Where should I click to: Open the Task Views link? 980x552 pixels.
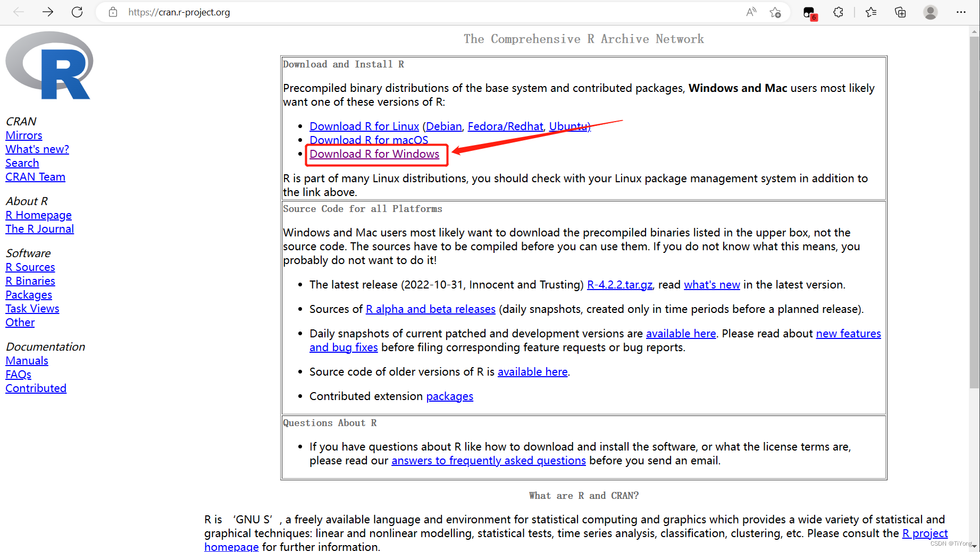[x=32, y=309]
